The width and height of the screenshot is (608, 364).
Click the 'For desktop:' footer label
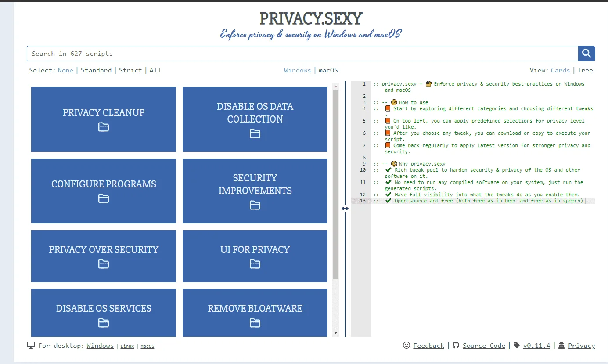tap(61, 346)
